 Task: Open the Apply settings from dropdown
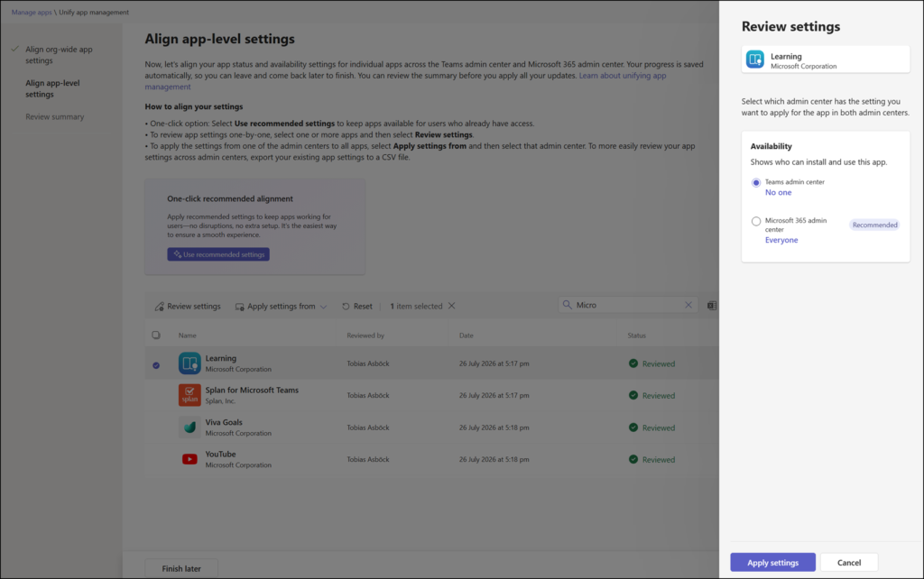(282, 307)
